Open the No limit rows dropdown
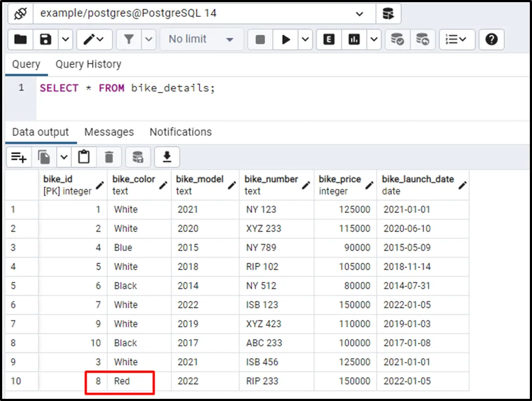532x401 pixels. [x=201, y=40]
